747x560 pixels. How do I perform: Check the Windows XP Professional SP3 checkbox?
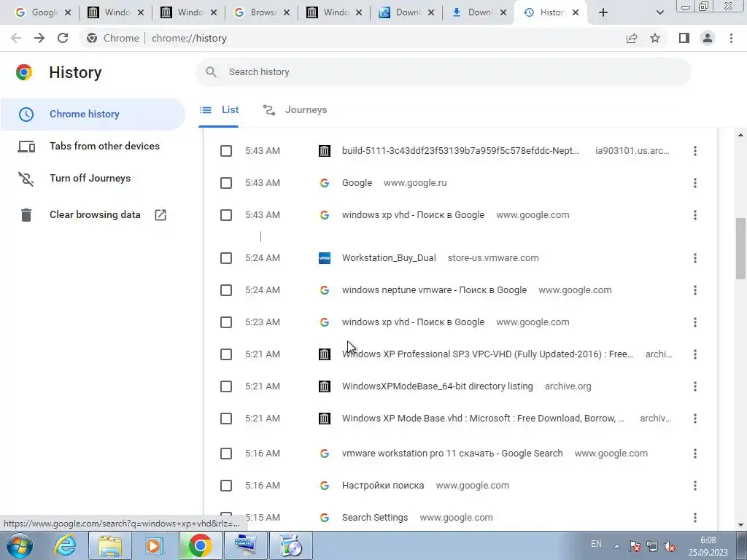tap(226, 354)
